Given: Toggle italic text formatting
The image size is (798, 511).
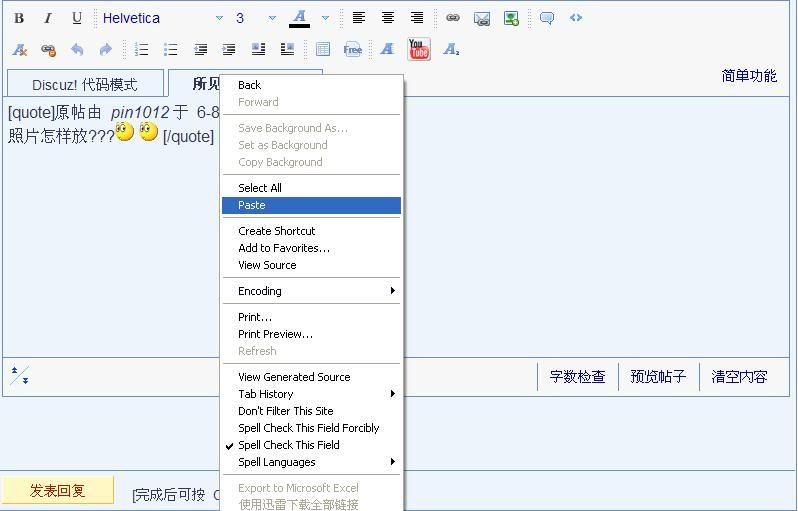Looking at the screenshot, I should (47, 18).
